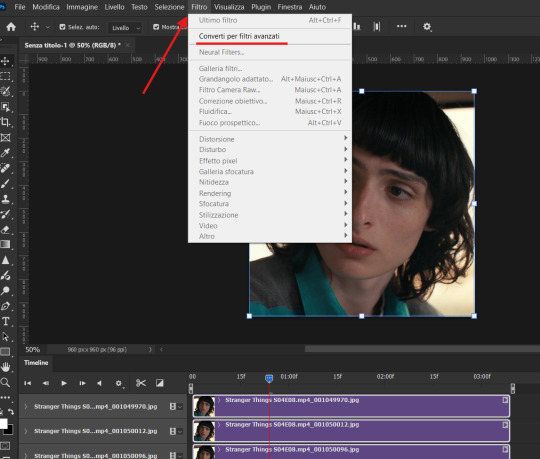
Task: Expand track ending 001050012.jpg
Action: pos(26,431)
